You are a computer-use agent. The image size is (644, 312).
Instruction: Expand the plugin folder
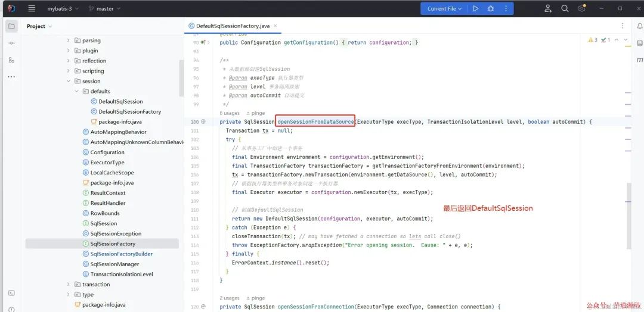click(x=68, y=51)
